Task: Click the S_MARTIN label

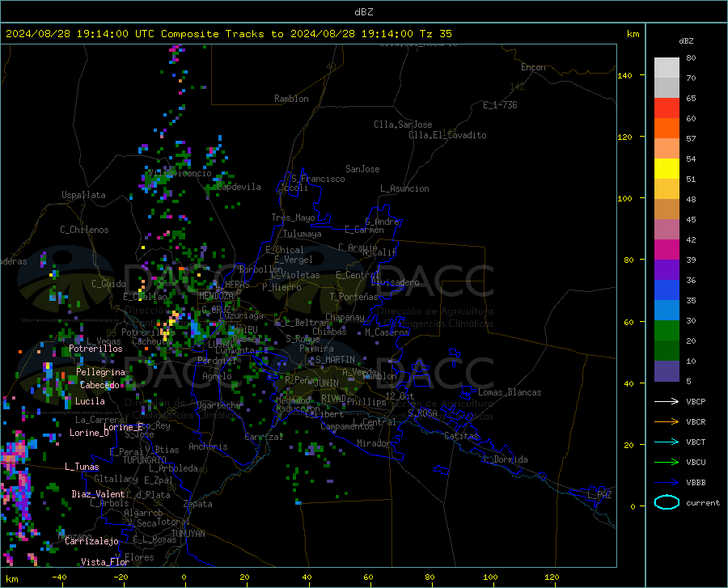Action: (x=335, y=360)
